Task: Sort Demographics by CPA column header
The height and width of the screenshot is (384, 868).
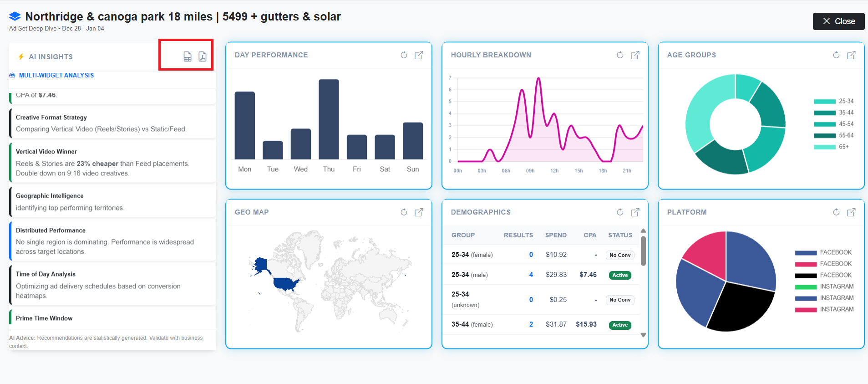Action: point(590,235)
